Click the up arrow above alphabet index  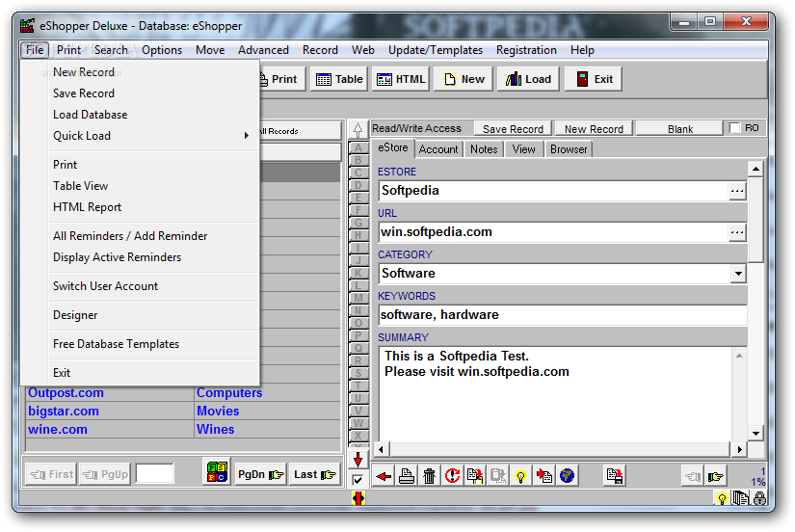(x=358, y=130)
